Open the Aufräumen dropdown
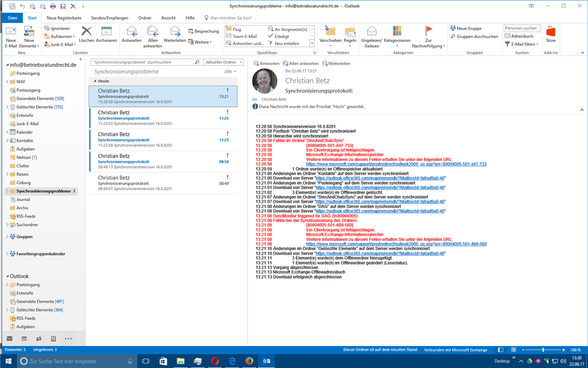 (59, 36)
